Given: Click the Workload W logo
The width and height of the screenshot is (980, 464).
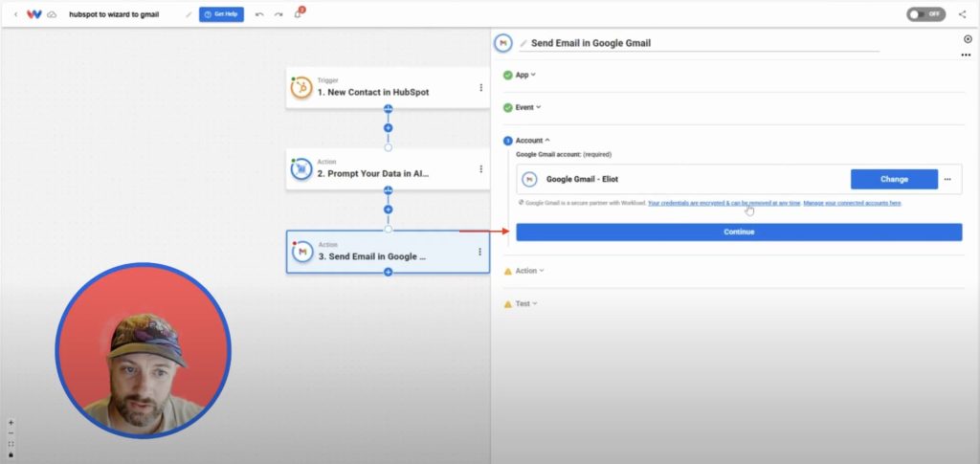Looking at the screenshot, I should tap(33, 14).
